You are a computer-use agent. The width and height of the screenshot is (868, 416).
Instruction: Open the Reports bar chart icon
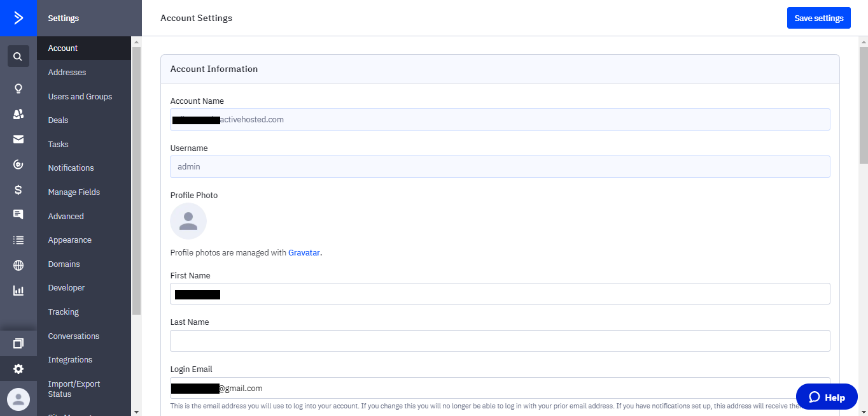(x=18, y=290)
